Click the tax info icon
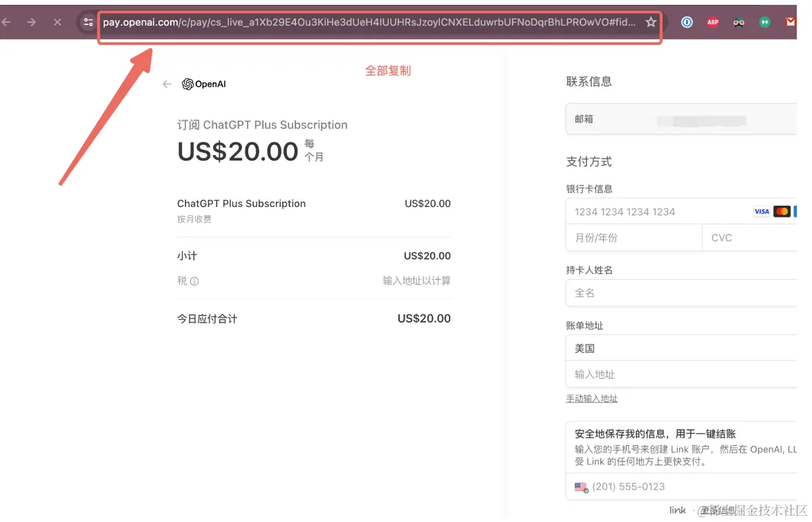This screenshot has width=812, height=522. pyautogui.click(x=194, y=282)
